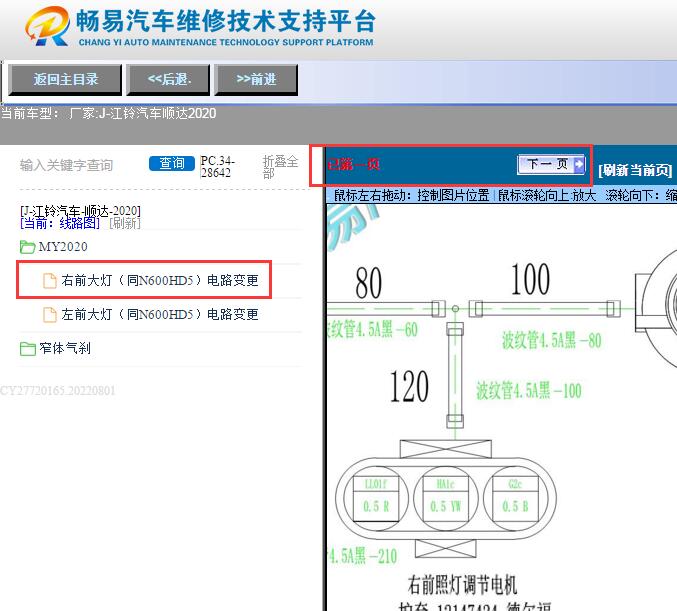Go forward with >>前进 button
Viewport: 677px width, 611px height.
[x=256, y=79]
